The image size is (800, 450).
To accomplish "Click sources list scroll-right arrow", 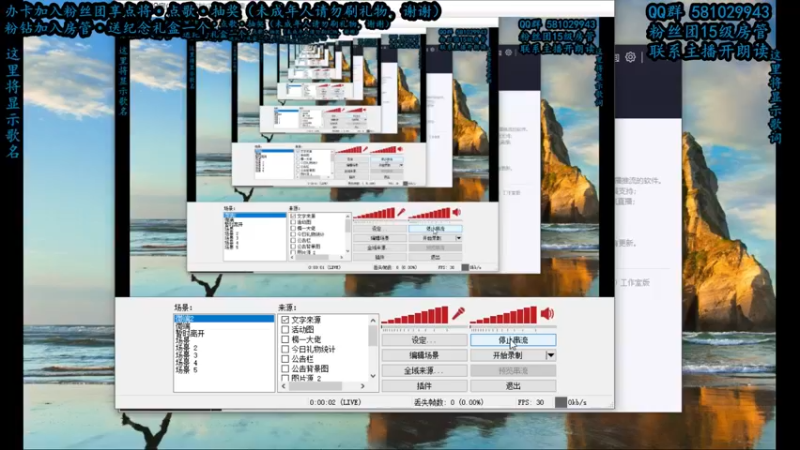I will pos(363,386).
